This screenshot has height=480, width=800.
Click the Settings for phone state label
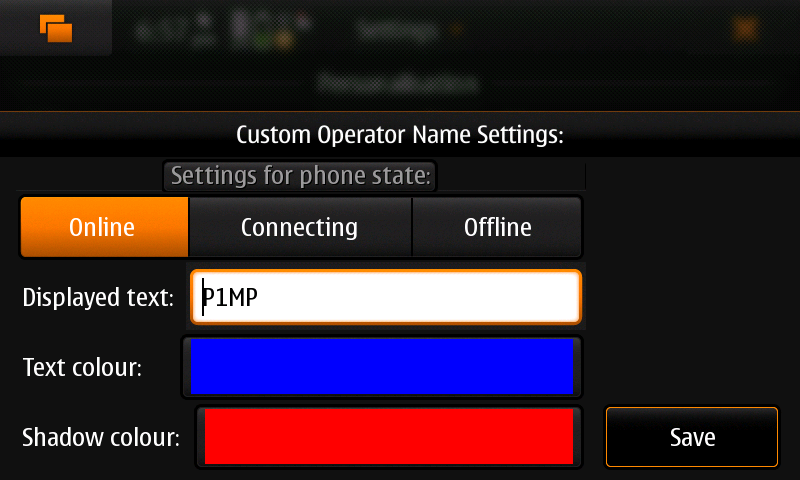pyautogui.click(x=300, y=176)
